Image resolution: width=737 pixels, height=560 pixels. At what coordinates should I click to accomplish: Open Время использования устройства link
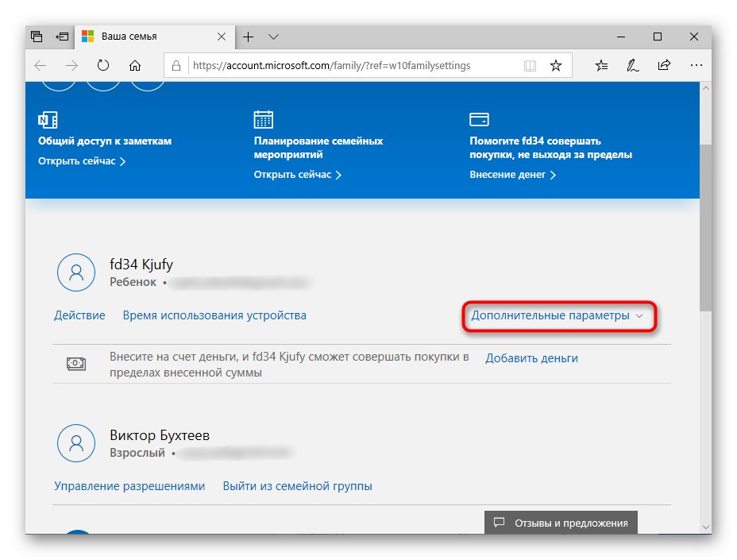click(214, 315)
